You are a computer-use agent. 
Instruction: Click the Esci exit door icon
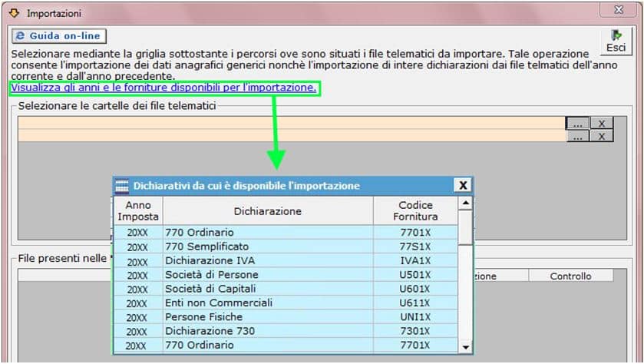pos(615,35)
